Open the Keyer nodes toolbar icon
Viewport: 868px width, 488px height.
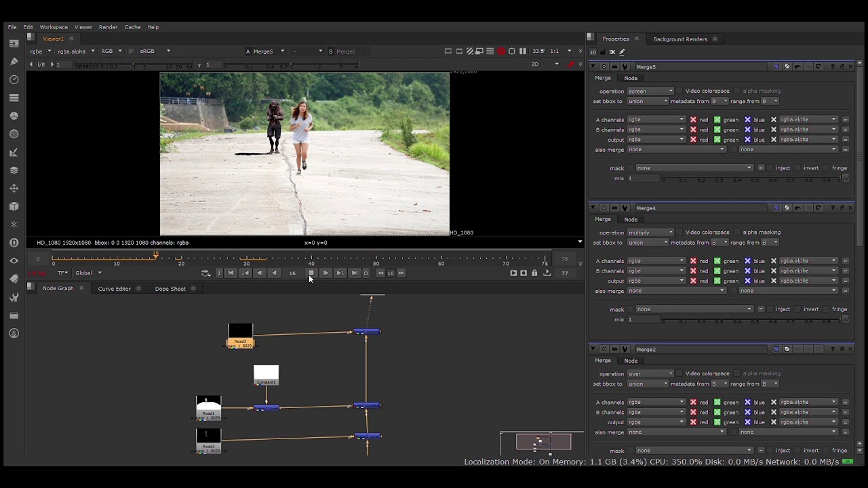(14, 152)
